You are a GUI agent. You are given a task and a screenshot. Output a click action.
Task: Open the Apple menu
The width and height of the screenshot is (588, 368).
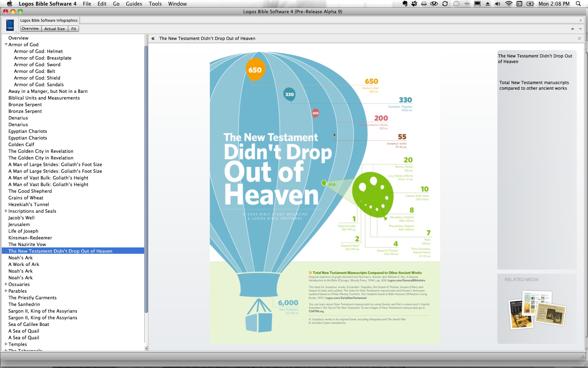[x=9, y=4]
